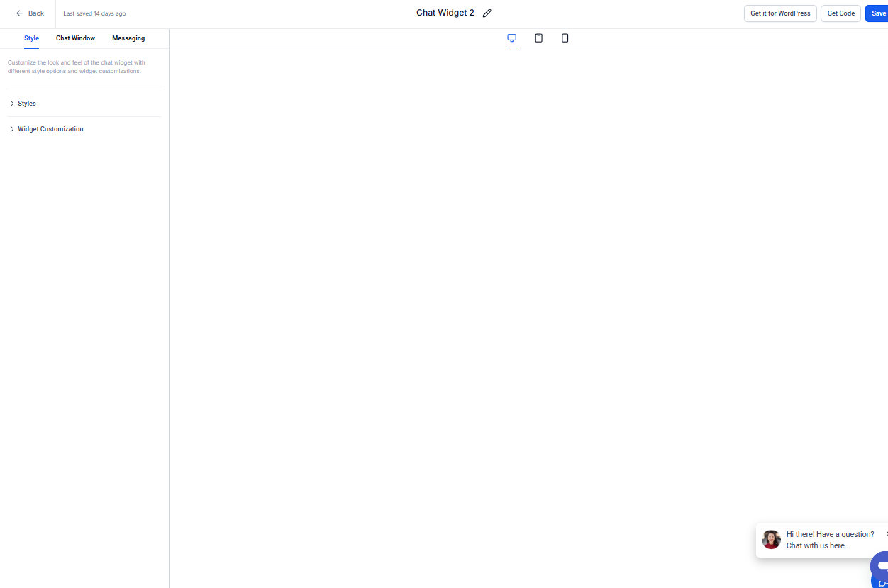Click the Last saved 14 days ago text
Viewport: 888px width, 588px height.
click(x=94, y=13)
